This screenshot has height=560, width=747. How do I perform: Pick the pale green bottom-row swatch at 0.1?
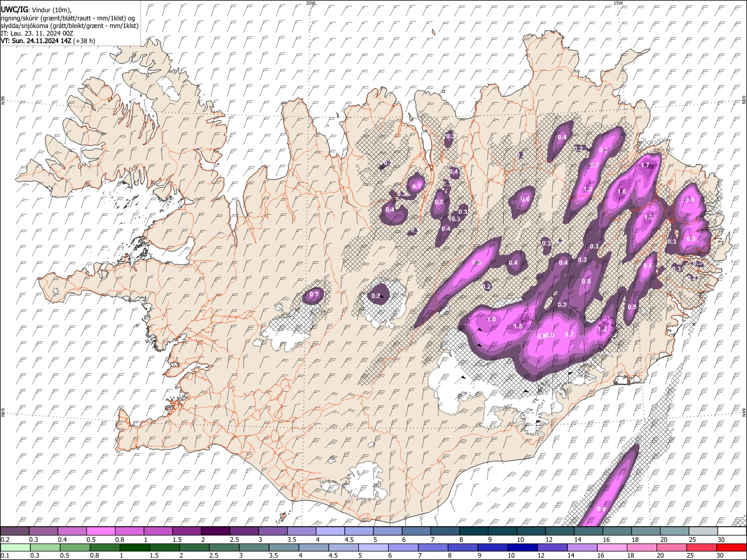pyautogui.click(x=15, y=547)
